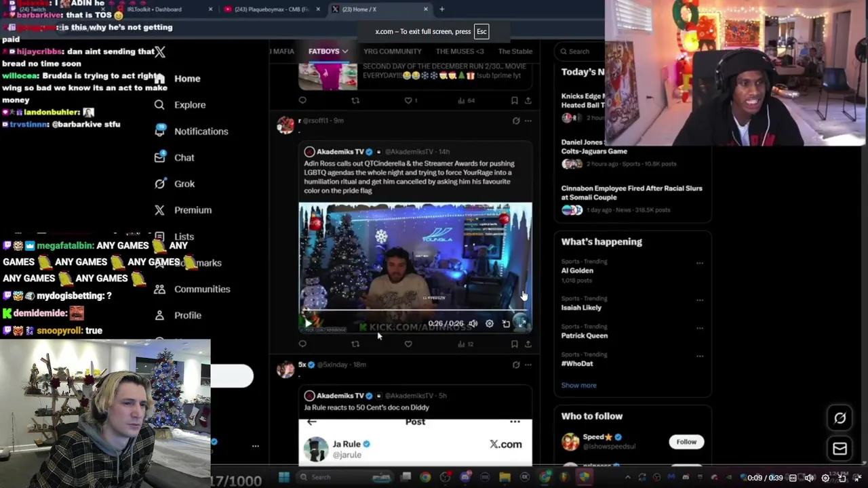Image resolution: width=868 pixels, height=488 pixels.
Task: Switch to IRLToolkit Dashboard browser tab
Action: click(163, 9)
